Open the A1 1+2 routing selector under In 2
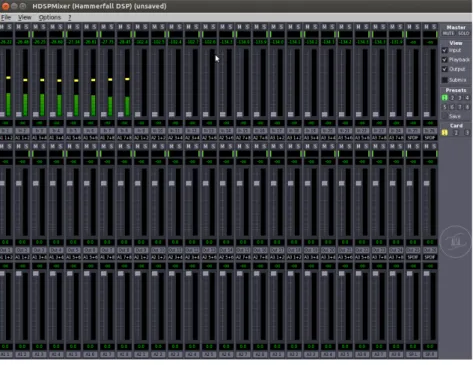 [22, 138]
